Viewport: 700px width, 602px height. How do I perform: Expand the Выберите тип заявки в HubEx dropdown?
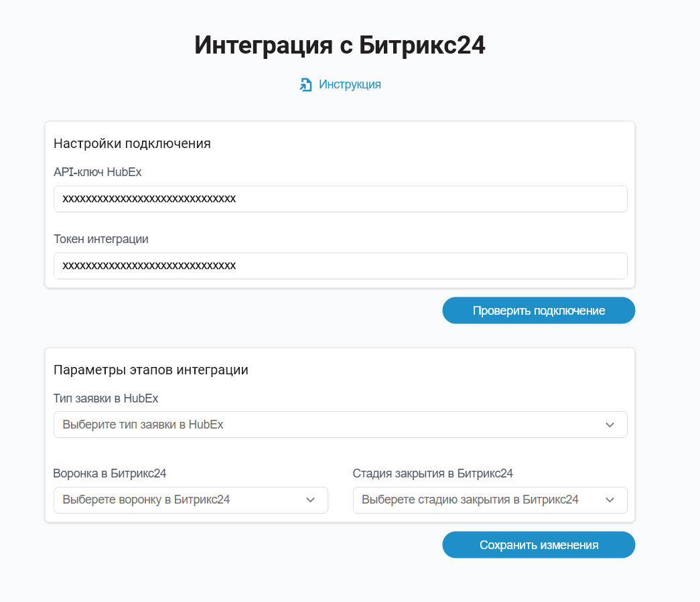(340, 425)
